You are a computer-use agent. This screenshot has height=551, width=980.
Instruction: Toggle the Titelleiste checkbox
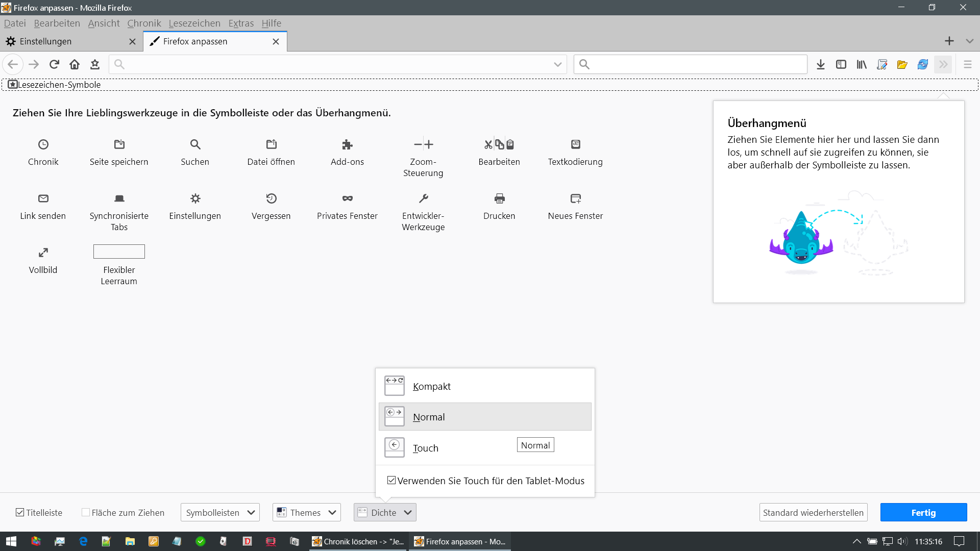pyautogui.click(x=20, y=512)
